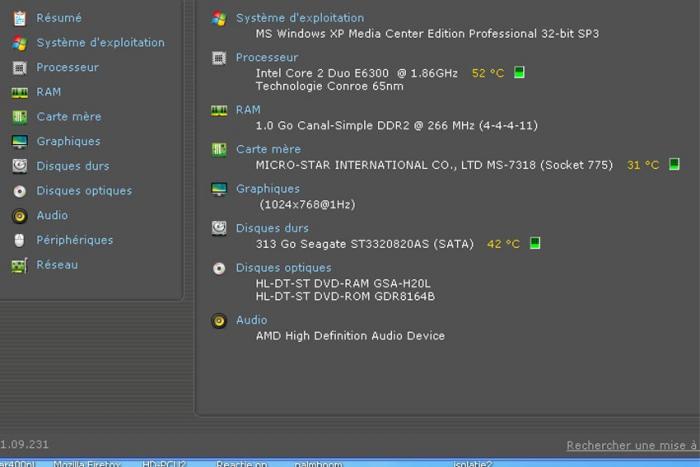This screenshot has height=467, width=700.
Task: Click the hard drive icon beside sidebar Disques durs
Action: click(20, 166)
